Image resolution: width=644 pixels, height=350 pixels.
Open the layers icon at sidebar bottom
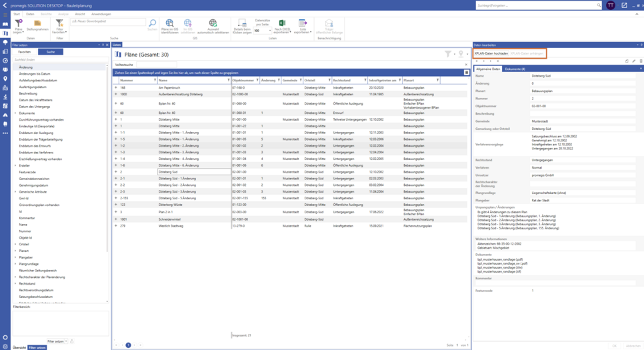click(5, 347)
